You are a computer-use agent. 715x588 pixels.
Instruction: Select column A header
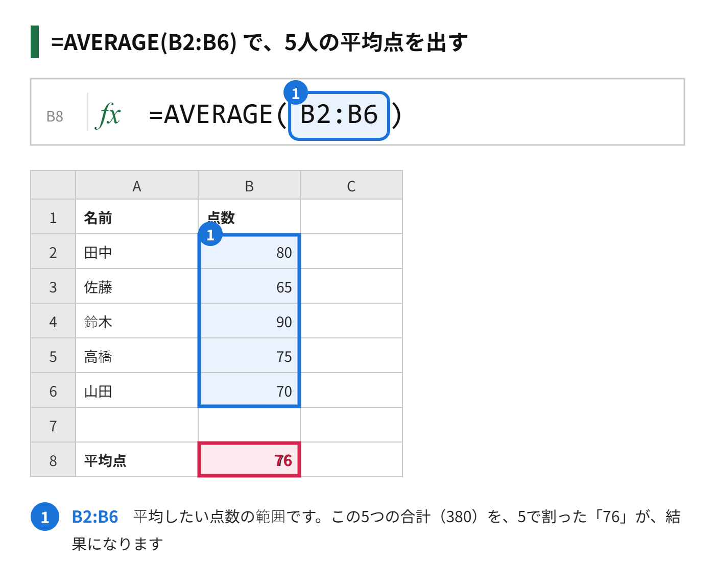click(x=137, y=185)
